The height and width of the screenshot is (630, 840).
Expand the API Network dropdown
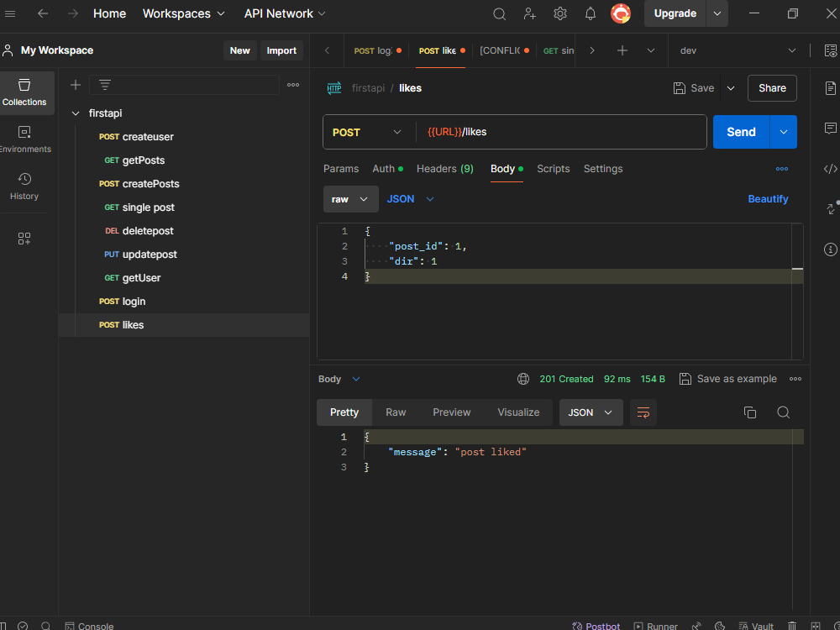coord(285,14)
